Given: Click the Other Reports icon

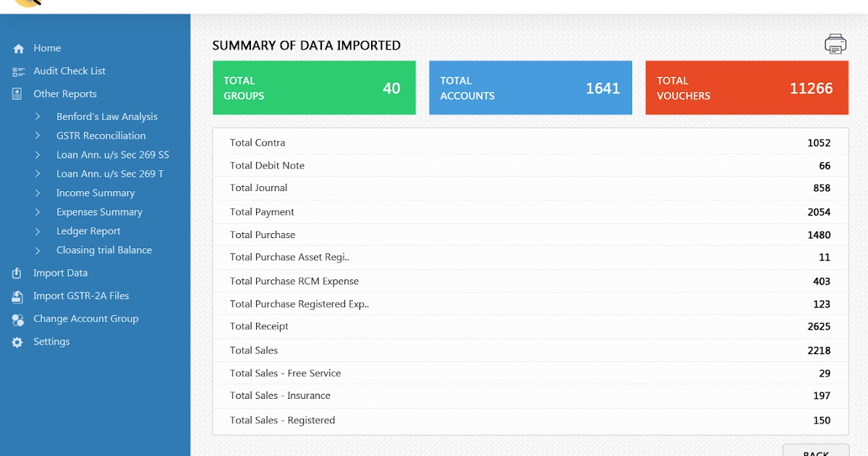Looking at the screenshot, I should (17, 93).
